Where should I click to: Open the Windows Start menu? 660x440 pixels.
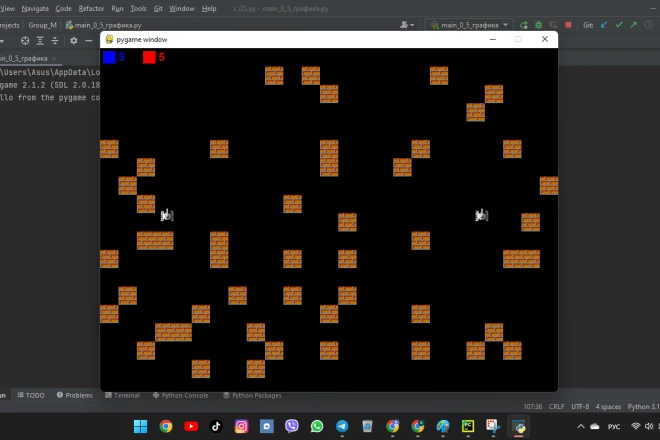pyautogui.click(x=141, y=427)
